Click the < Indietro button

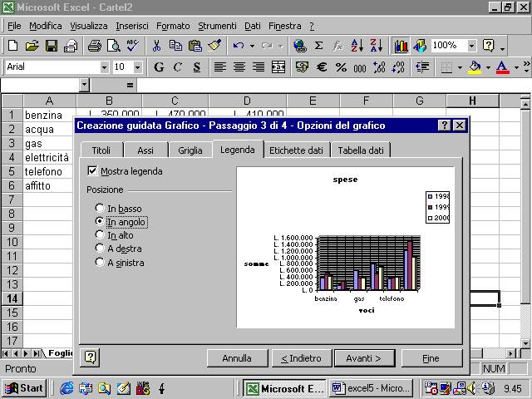[302, 358]
